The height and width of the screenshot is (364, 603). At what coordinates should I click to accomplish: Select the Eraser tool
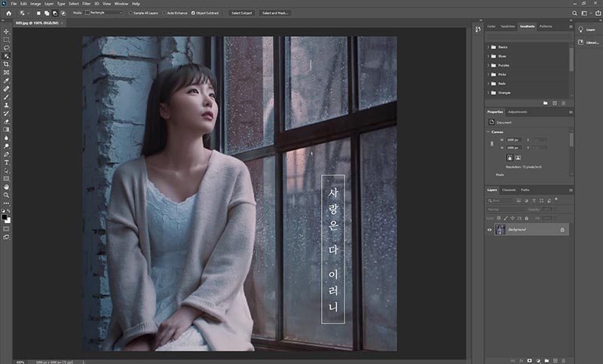pos(6,121)
